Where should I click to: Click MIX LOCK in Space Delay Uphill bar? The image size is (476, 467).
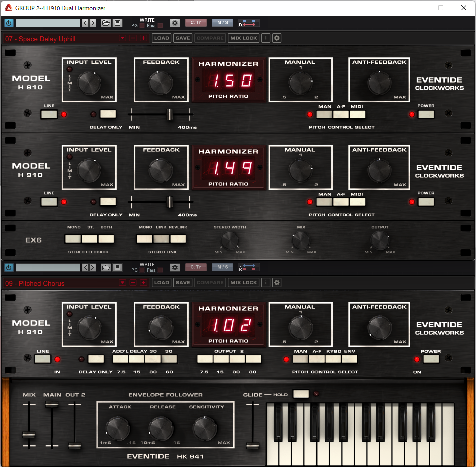(243, 38)
